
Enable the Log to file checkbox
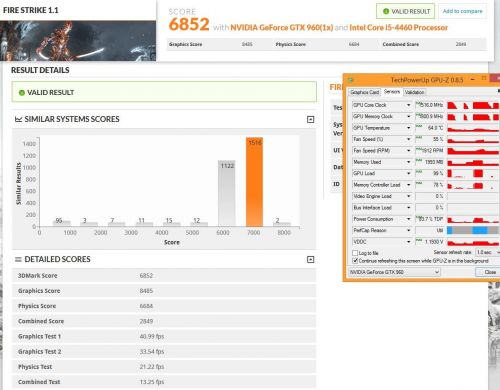355,253
